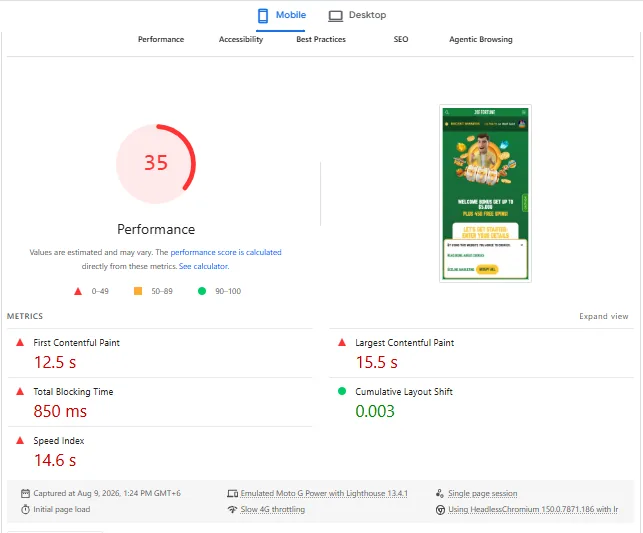Image resolution: width=643 pixels, height=533 pixels.
Task: Click the METRICS section heading
Action: click(25, 316)
